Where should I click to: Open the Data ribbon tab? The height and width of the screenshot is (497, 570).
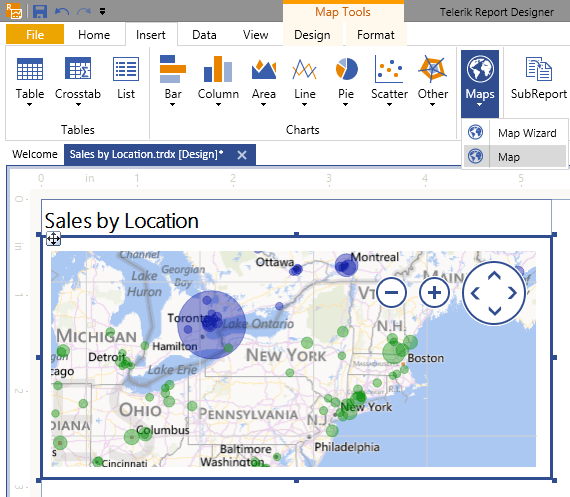coord(204,35)
